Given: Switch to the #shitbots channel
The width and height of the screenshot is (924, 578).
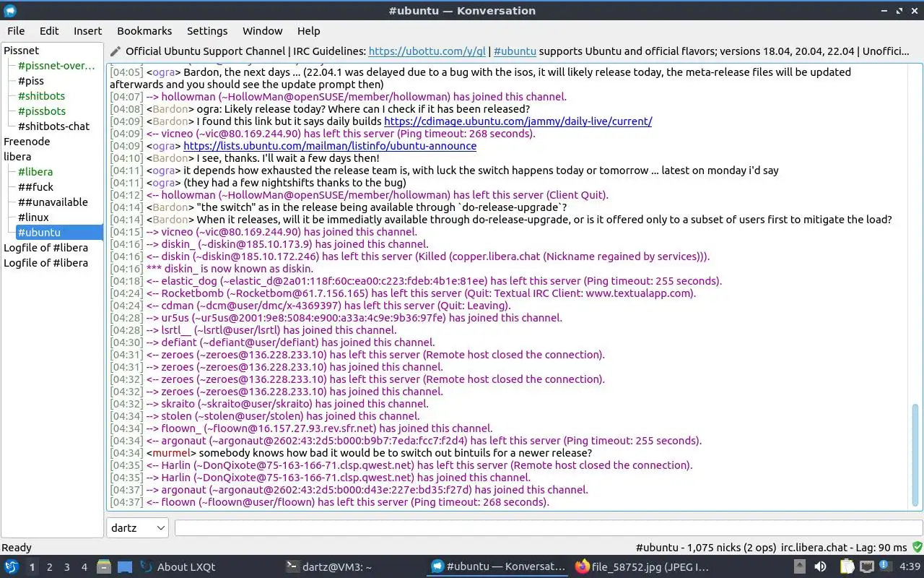Looking at the screenshot, I should pos(41,96).
